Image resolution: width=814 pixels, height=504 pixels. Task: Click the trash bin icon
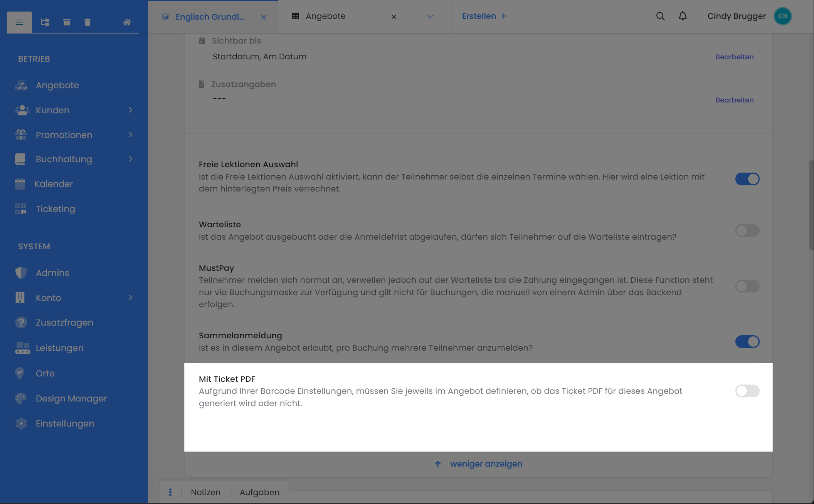tap(87, 22)
